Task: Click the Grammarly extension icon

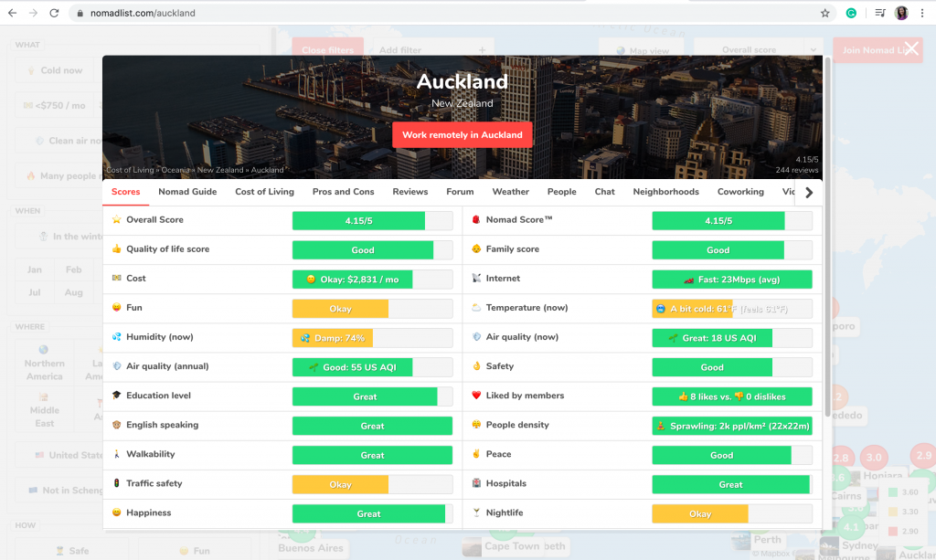Action: point(851,14)
